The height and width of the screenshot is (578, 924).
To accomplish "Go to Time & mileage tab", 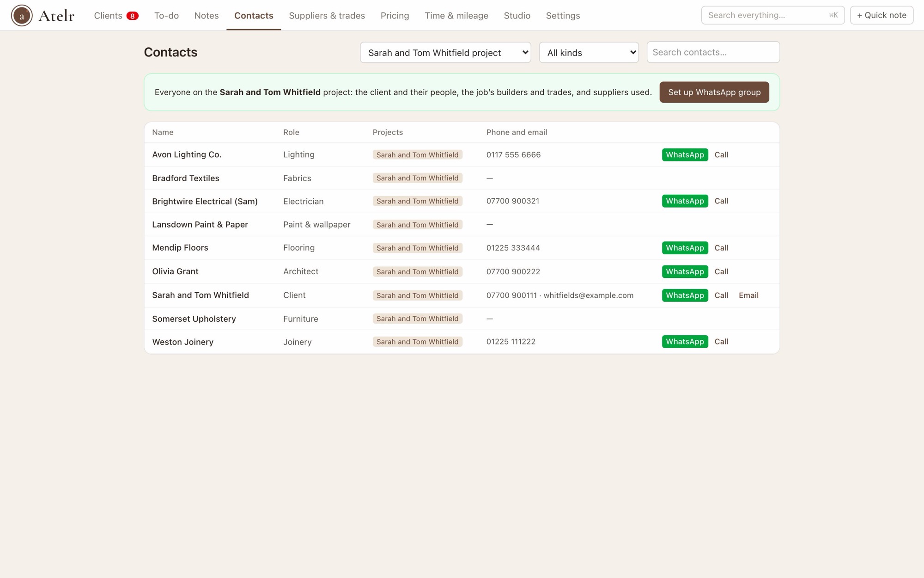I will [x=456, y=15].
